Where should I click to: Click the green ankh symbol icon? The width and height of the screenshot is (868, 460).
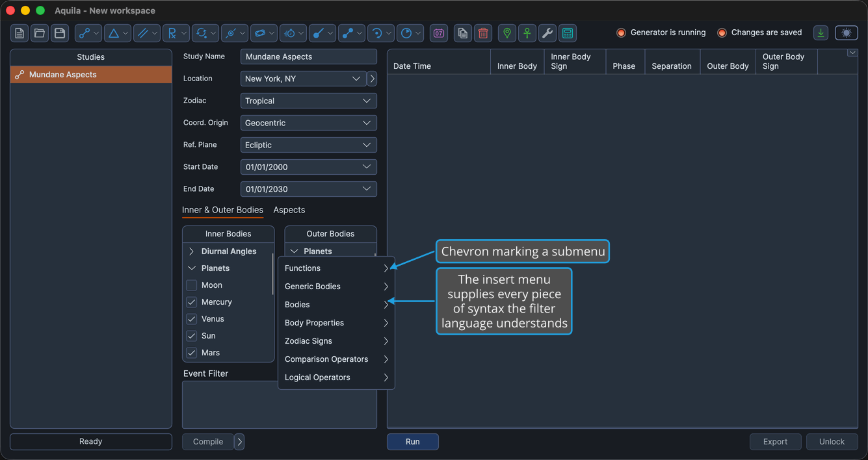click(x=527, y=33)
